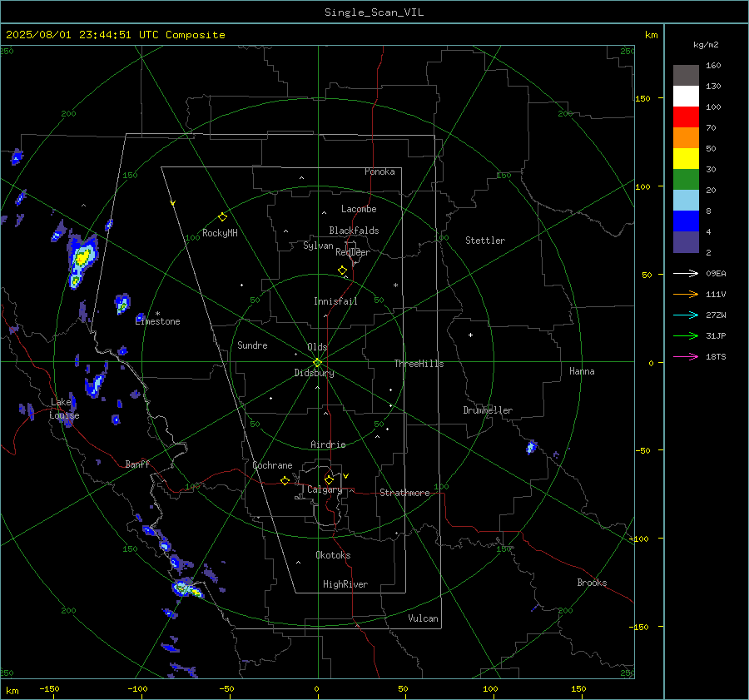Click the magenta 18TS arrow icon
Viewport: 749px width, 700px height.
click(686, 356)
